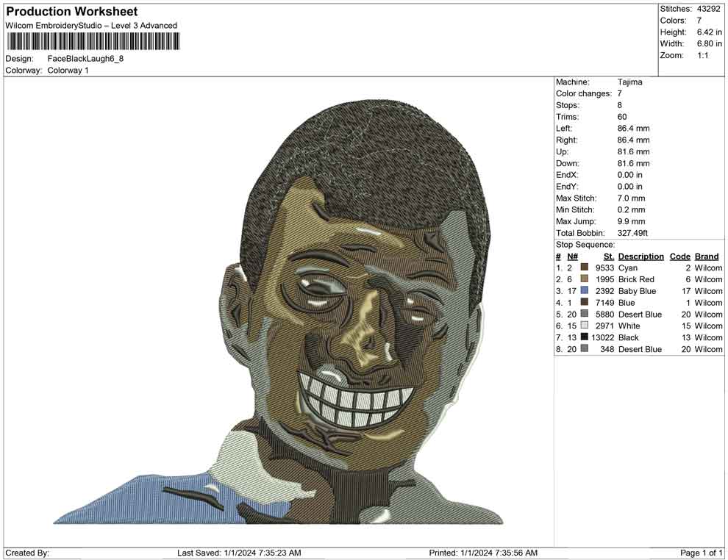The height and width of the screenshot is (560, 728).
Task: Click the Brand column header
Action: point(706,256)
